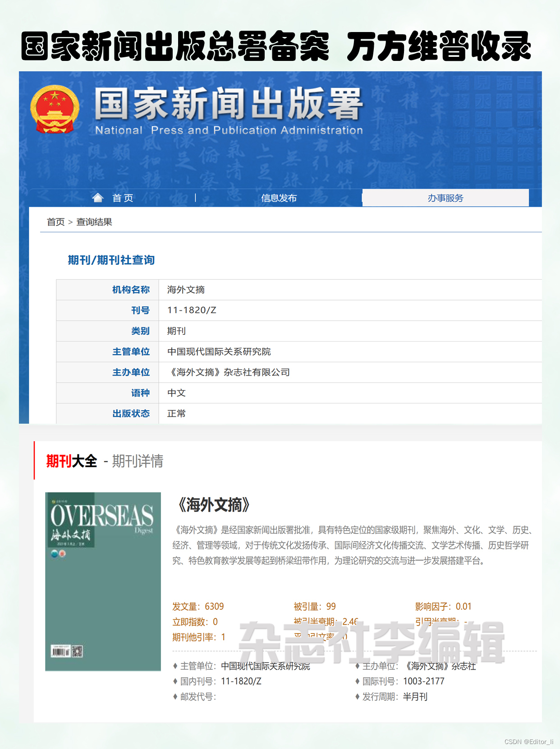Open the 首页 navigation tab
560x749 pixels.
(x=123, y=198)
